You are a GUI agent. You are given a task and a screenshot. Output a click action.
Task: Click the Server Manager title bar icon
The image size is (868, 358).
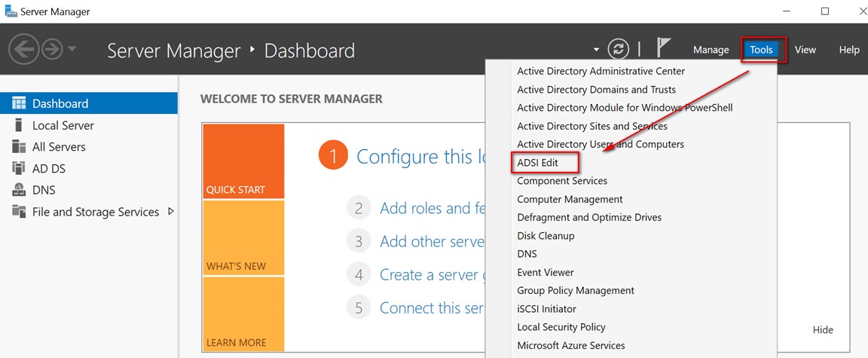click(11, 11)
